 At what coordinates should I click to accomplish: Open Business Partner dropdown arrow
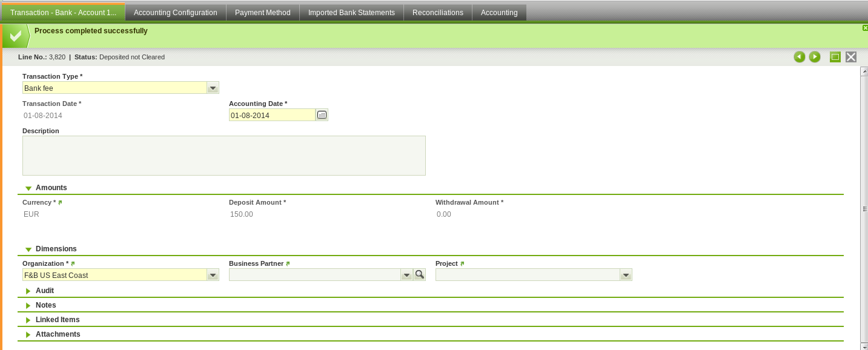point(406,275)
